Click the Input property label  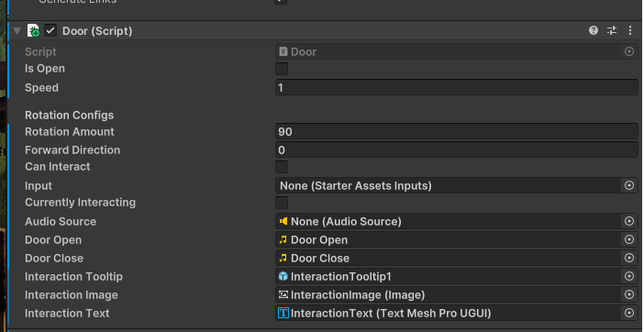click(x=39, y=186)
